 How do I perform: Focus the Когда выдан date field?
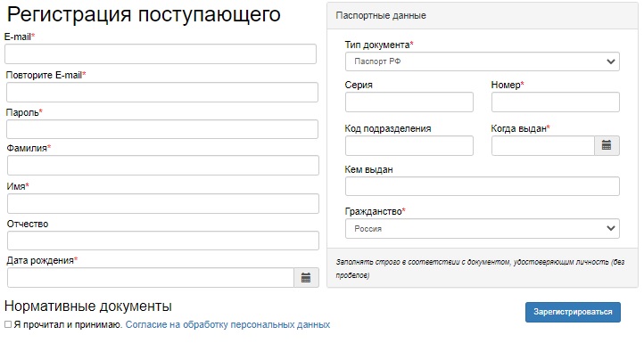tap(543, 145)
